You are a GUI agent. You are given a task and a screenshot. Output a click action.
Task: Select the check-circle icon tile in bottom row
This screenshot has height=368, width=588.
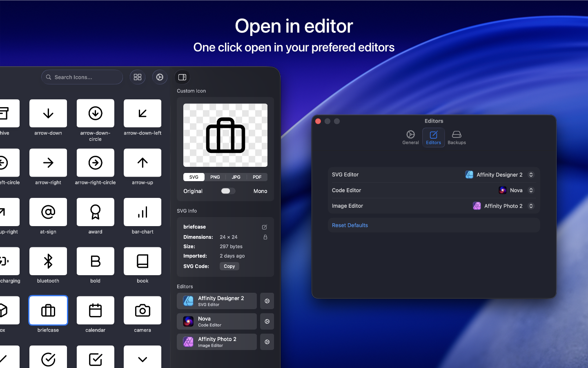[x=48, y=357]
